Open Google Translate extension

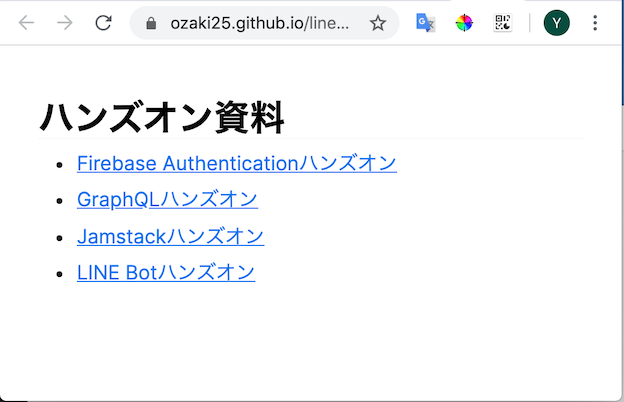pyautogui.click(x=425, y=23)
